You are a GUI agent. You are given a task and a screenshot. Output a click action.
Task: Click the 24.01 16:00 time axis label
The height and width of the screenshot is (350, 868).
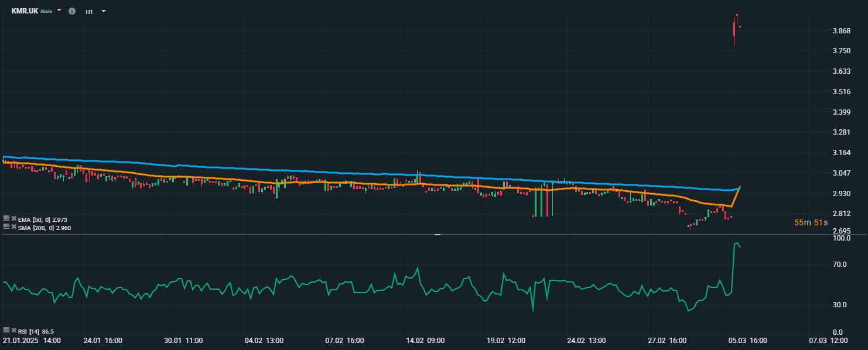[102, 340]
